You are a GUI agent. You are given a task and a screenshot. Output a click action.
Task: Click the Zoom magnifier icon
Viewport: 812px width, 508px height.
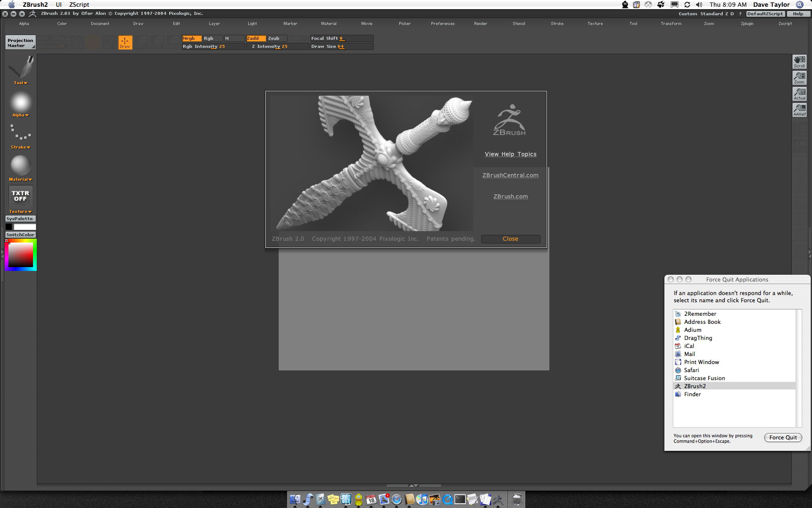tap(799, 78)
